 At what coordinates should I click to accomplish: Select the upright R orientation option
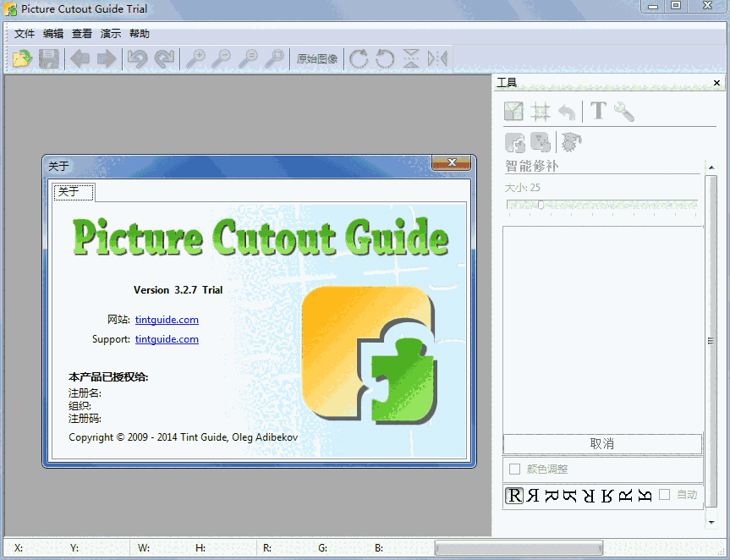(x=514, y=496)
